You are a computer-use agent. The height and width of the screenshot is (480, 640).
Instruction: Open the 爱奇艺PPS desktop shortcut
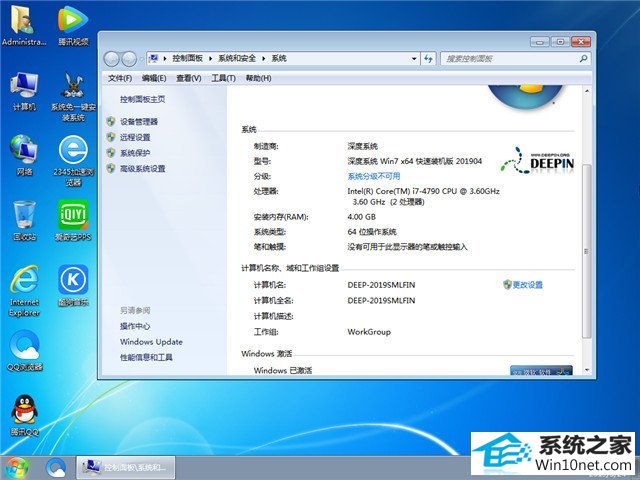click(x=73, y=217)
